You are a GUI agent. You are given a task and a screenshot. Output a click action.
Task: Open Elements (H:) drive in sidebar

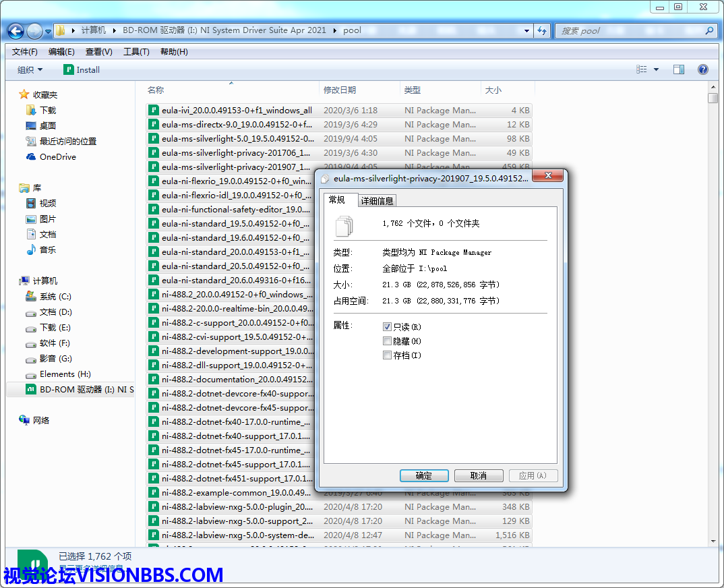[x=65, y=374]
